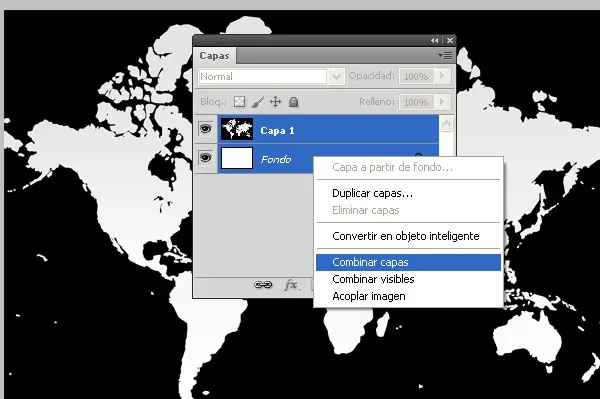Hide the Capa 1 layer
Image resolution: width=600 pixels, height=399 pixels.
pyautogui.click(x=206, y=129)
